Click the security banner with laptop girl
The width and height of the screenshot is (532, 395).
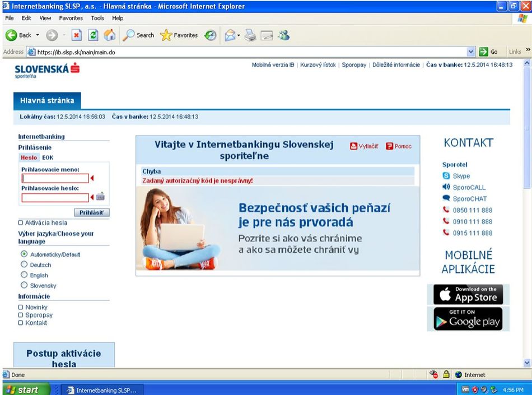(278, 229)
